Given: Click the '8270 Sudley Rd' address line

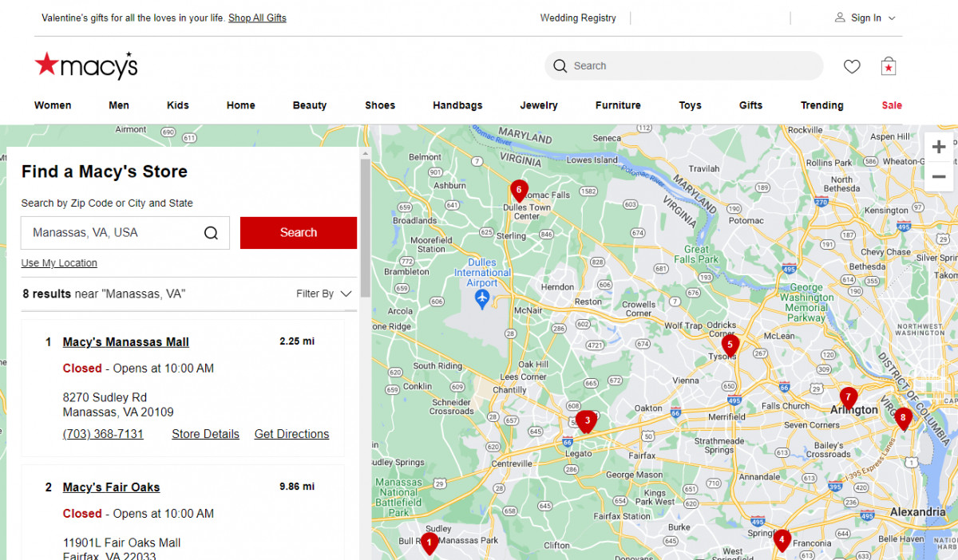Looking at the screenshot, I should pyautogui.click(x=105, y=397).
